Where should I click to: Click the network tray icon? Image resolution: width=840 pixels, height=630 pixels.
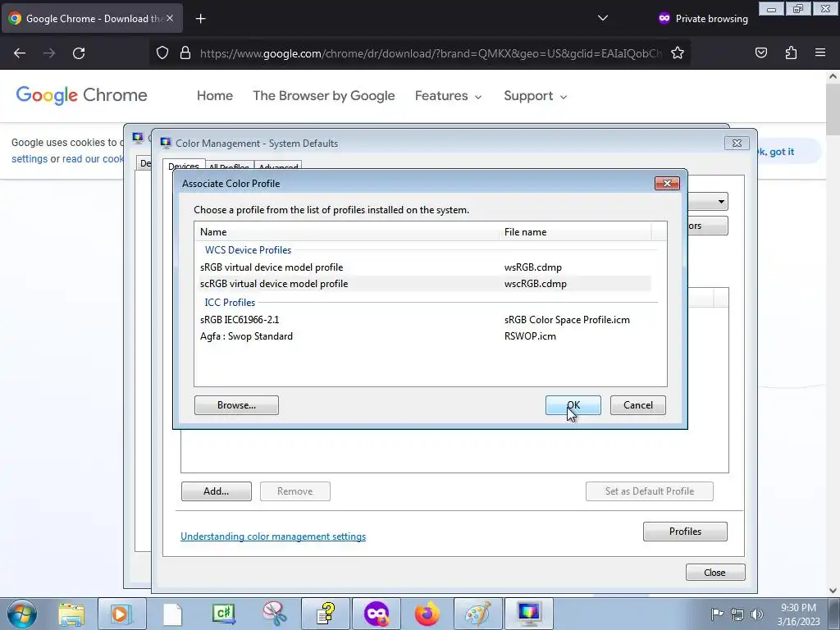[737, 614]
